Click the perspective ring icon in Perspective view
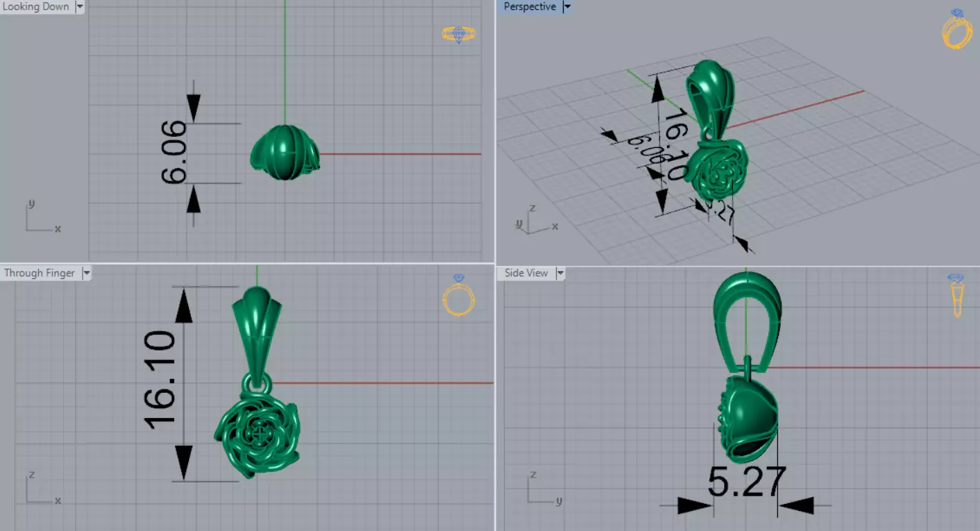 (957, 29)
